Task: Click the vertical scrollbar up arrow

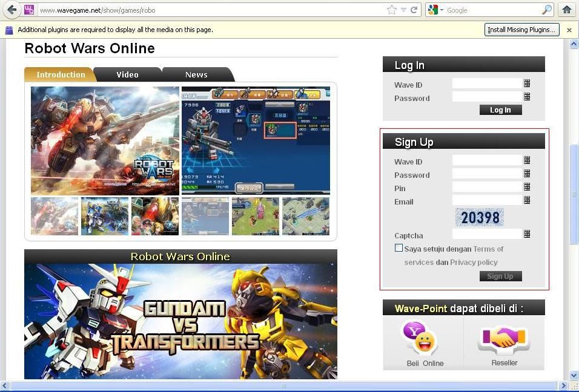Action: [x=574, y=44]
